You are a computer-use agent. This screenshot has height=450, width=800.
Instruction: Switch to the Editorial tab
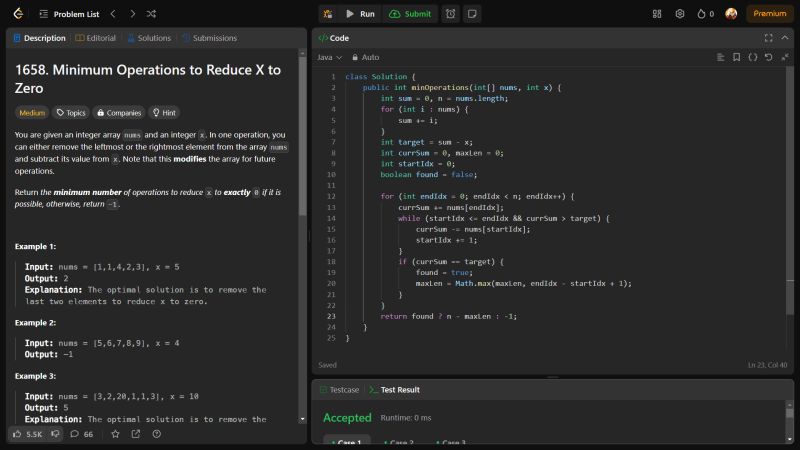coord(96,38)
